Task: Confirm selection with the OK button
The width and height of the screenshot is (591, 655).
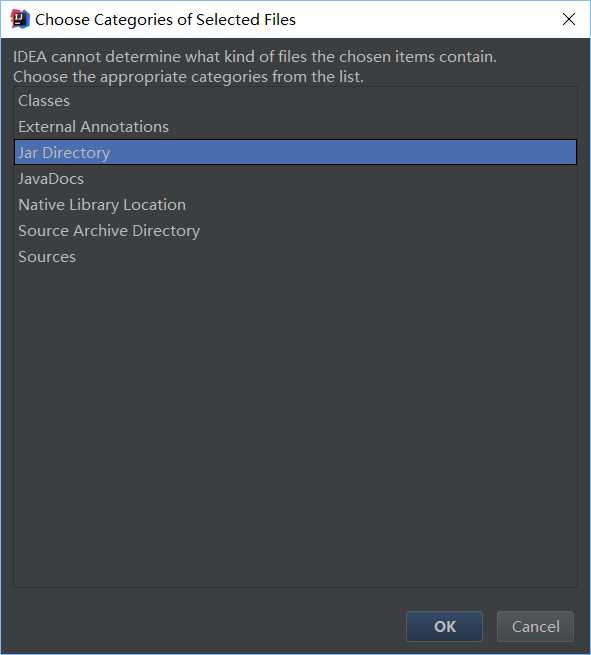Action: click(x=444, y=626)
